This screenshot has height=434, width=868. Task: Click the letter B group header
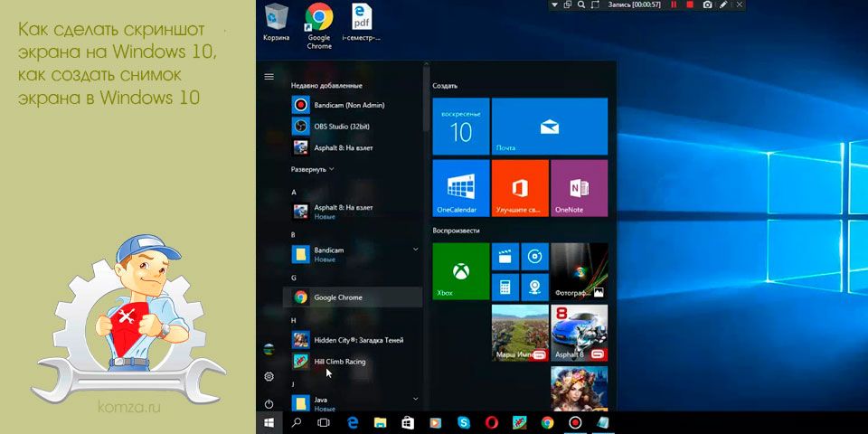tap(293, 235)
